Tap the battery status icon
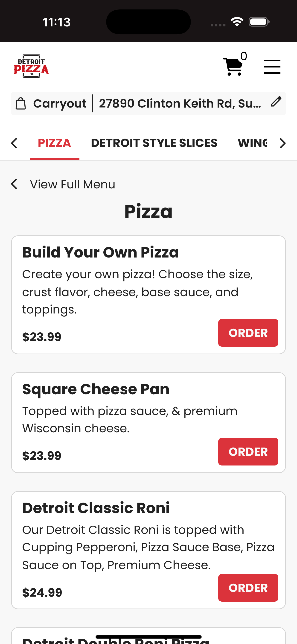 (259, 22)
